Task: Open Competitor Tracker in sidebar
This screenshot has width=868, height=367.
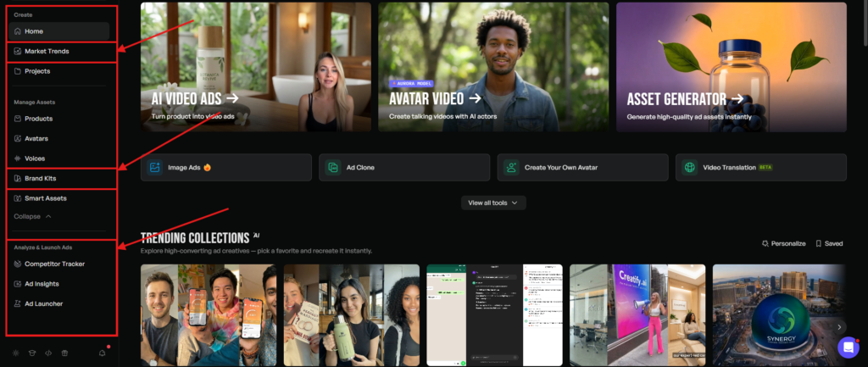Action: [54, 264]
